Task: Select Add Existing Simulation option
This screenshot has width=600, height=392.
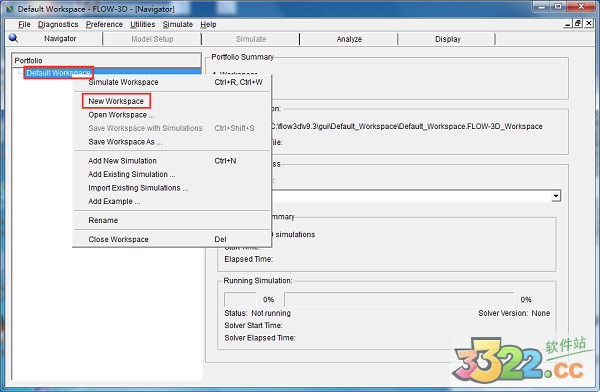Action: click(132, 174)
